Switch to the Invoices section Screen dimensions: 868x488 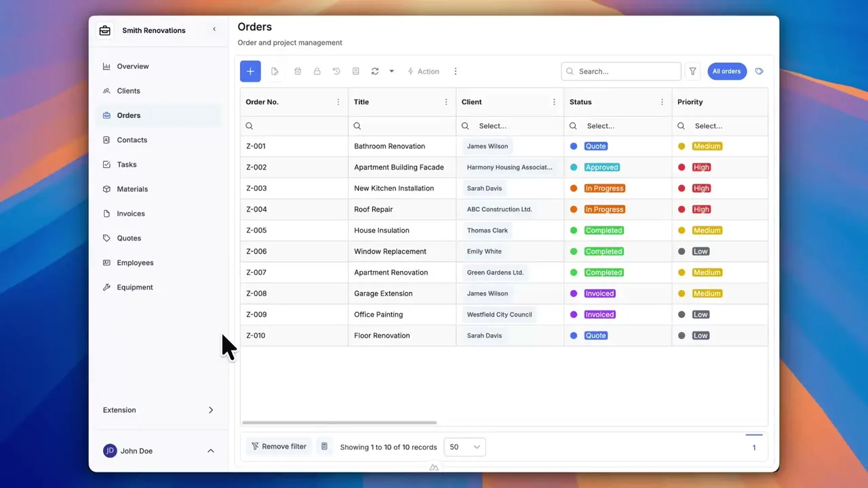130,213
